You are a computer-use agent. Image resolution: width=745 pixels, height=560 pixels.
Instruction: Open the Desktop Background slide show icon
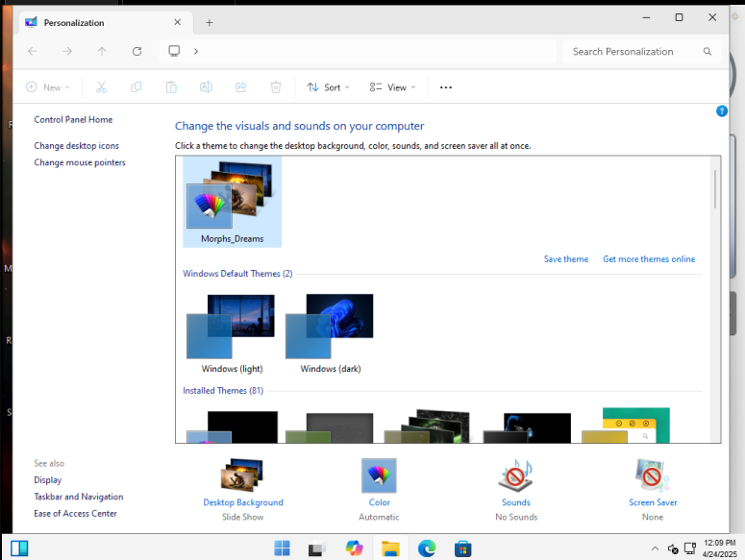pos(242,475)
